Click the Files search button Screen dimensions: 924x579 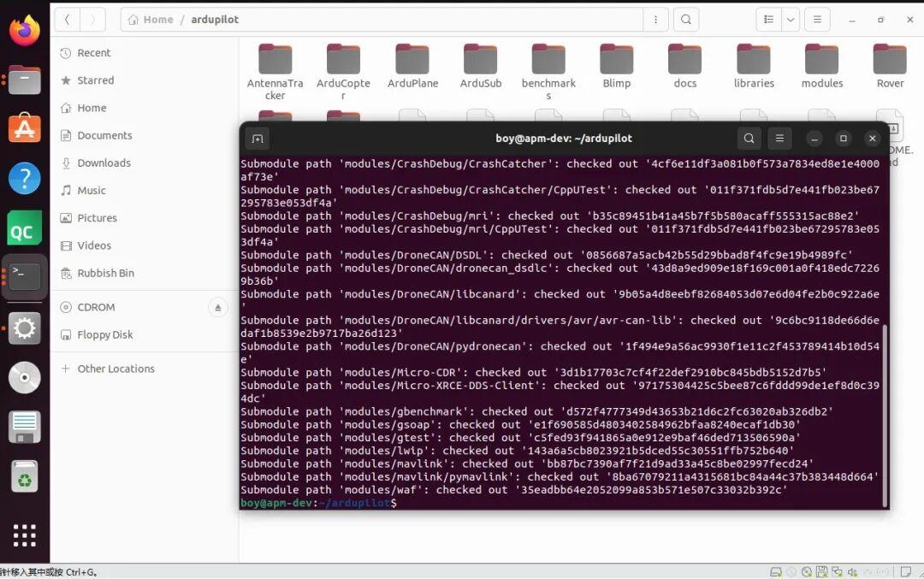[x=686, y=20]
